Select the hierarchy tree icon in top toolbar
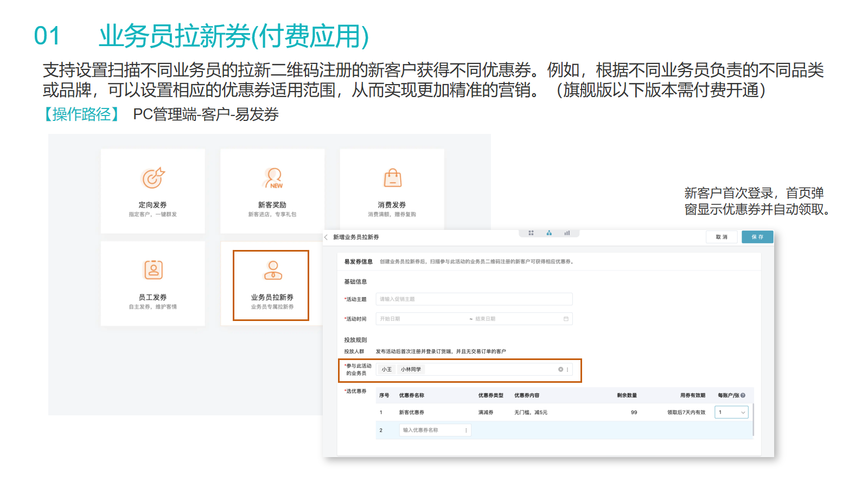 click(x=549, y=233)
